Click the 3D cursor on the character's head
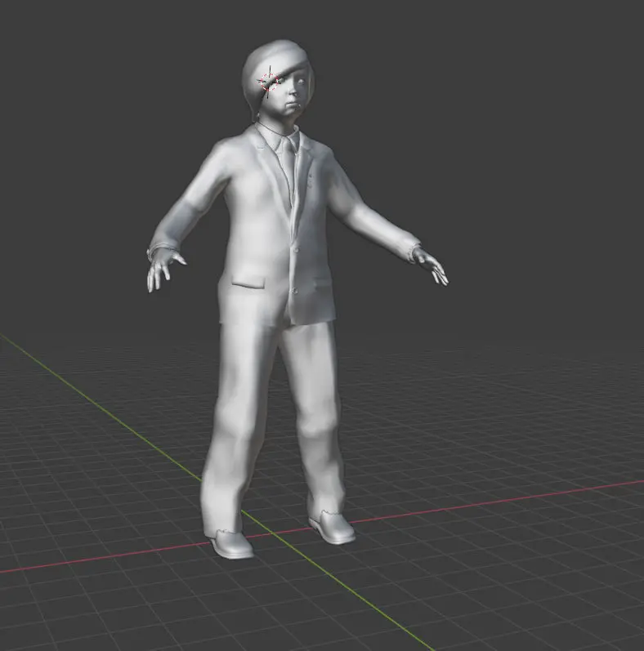The image size is (644, 651). tap(269, 82)
